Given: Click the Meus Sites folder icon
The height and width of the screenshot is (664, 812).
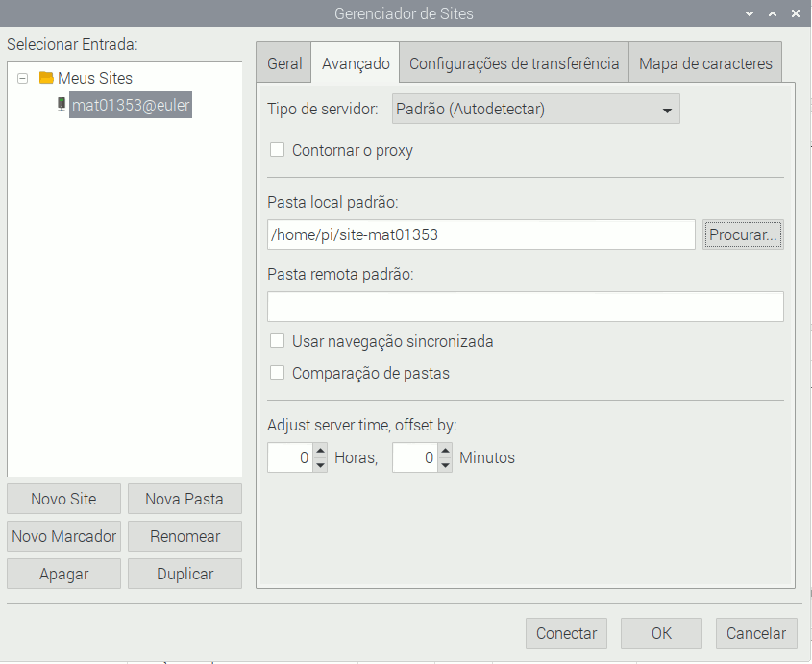Looking at the screenshot, I should pyautogui.click(x=46, y=78).
